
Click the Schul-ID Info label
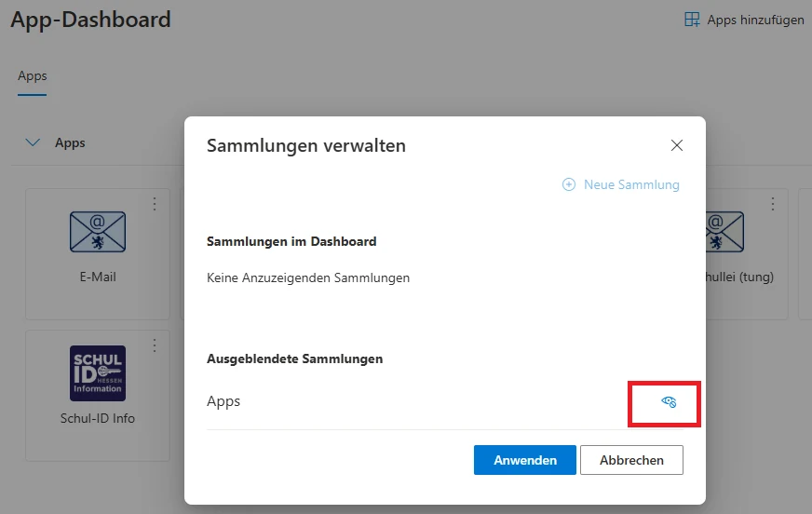pos(98,418)
